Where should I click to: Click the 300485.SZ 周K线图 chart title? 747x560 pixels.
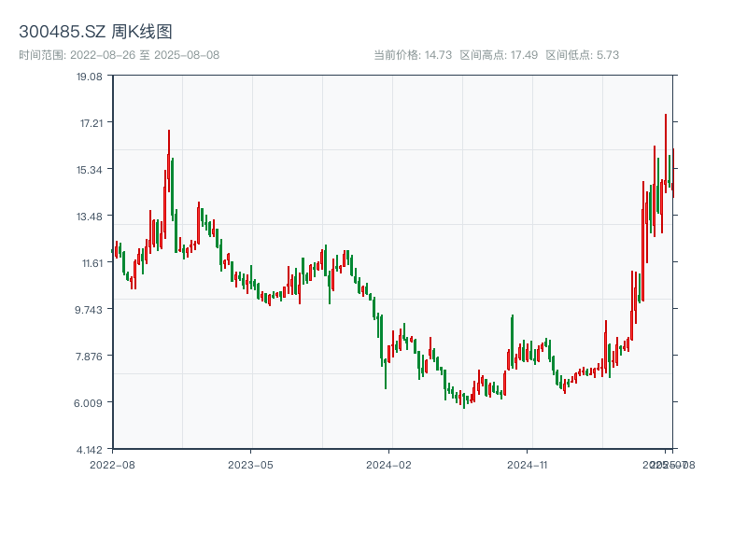(95, 32)
